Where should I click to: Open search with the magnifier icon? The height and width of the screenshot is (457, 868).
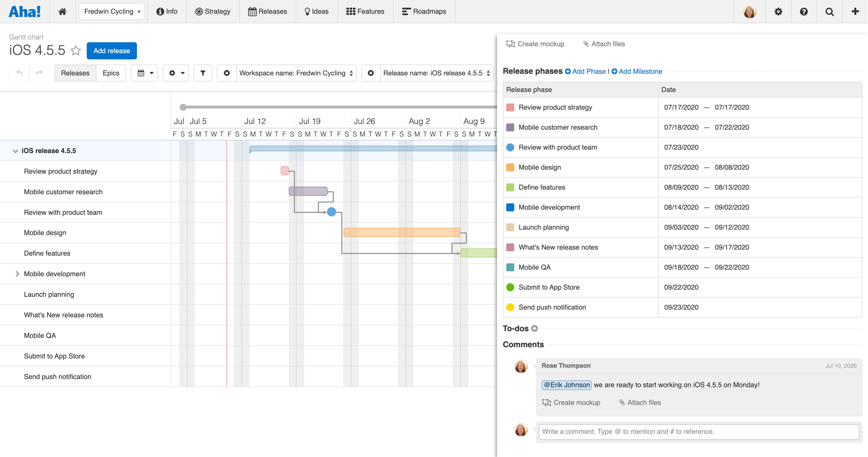point(829,11)
